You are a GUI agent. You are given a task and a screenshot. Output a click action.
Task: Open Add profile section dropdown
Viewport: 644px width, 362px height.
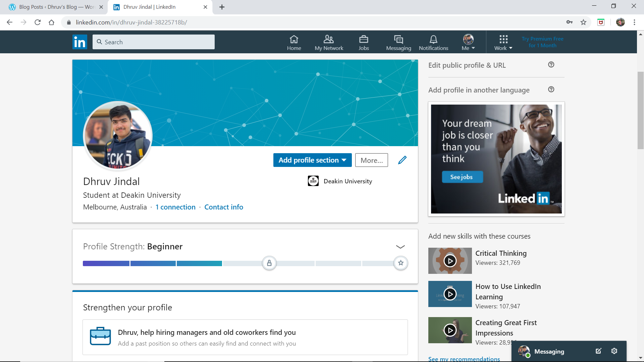[x=312, y=160]
